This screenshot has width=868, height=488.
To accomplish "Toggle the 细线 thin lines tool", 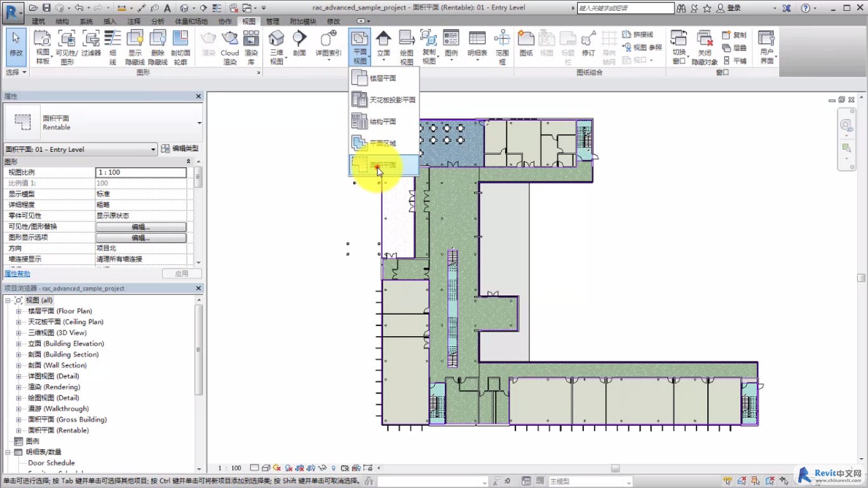I will tap(112, 47).
